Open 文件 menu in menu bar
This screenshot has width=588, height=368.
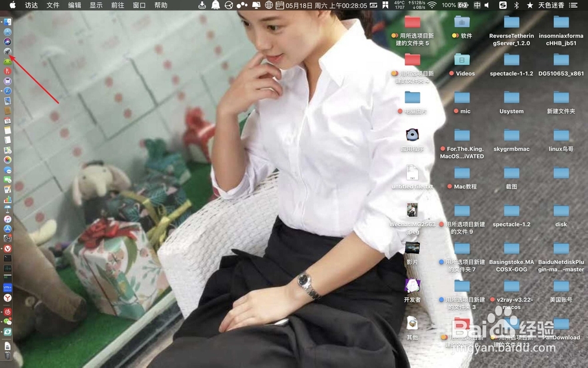click(x=53, y=5)
